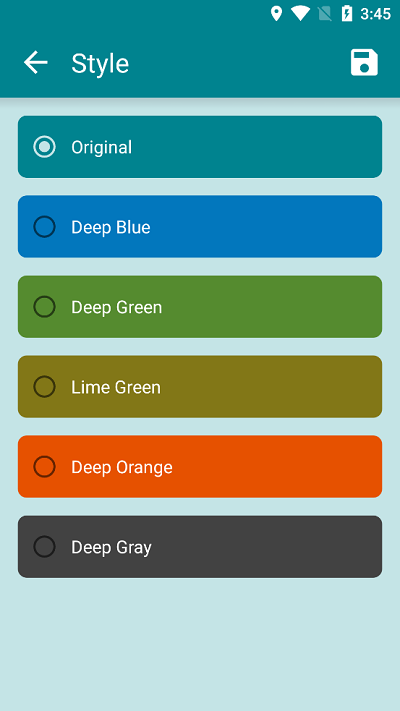Tap the battery charging status icon

pos(346,14)
